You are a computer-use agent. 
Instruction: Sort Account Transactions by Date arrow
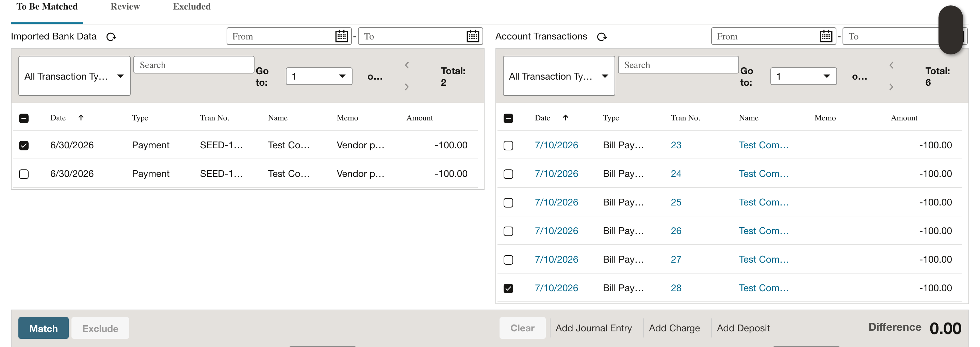click(x=565, y=118)
